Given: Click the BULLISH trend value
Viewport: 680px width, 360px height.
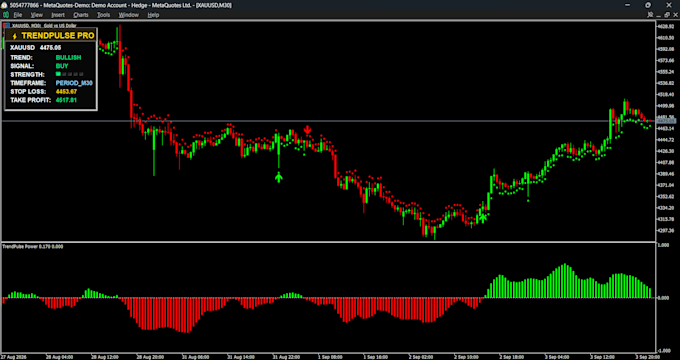Looking at the screenshot, I should point(69,57).
